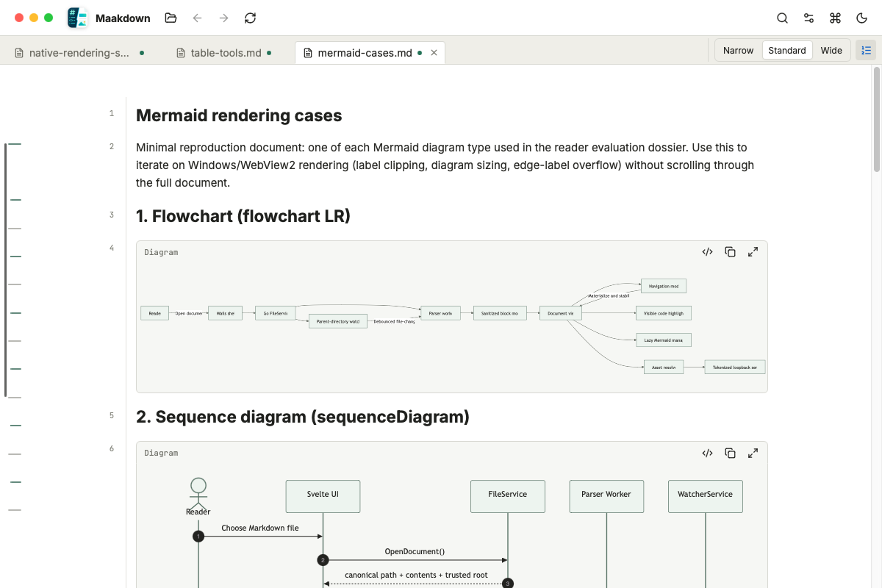Click the Parser work node in flowchart
Screen dimensions: 882x588
(x=441, y=313)
